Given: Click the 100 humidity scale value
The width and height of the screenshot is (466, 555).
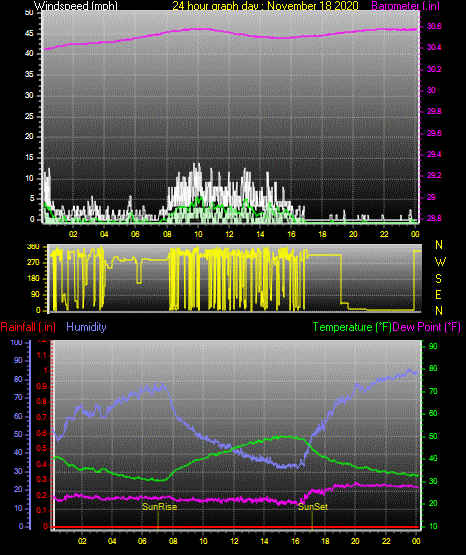Looking at the screenshot, I should [16, 342].
